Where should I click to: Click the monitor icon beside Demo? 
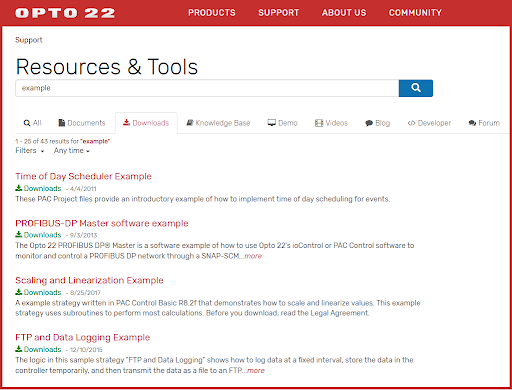(x=272, y=123)
